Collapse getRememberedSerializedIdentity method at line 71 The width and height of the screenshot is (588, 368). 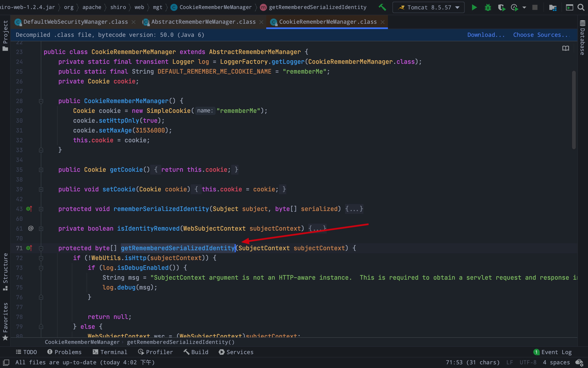(41, 248)
